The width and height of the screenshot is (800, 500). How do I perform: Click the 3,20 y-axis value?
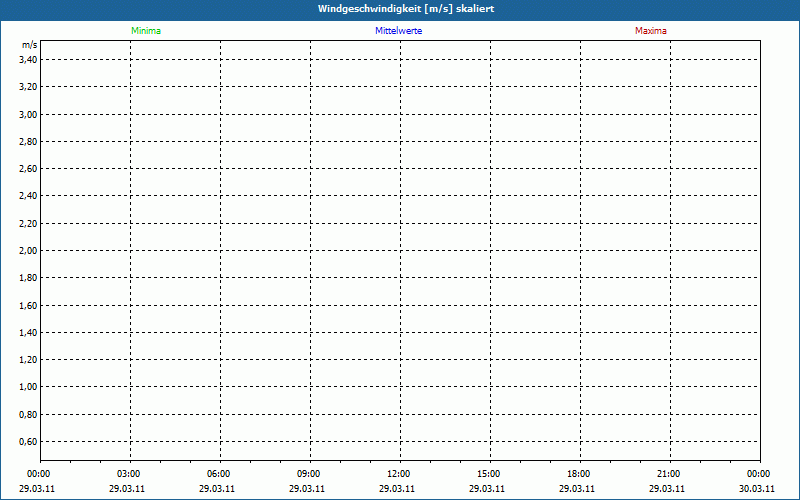pos(28,87)
